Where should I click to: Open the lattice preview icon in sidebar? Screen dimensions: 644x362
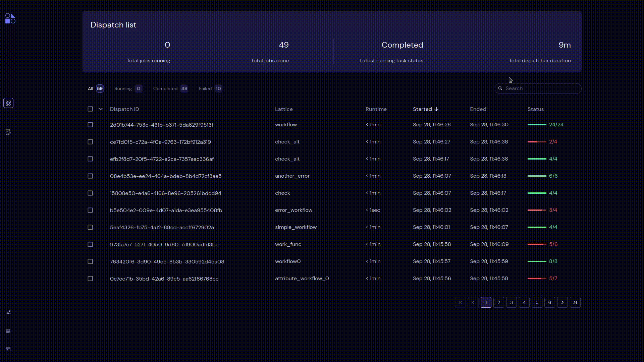[8, 132]
